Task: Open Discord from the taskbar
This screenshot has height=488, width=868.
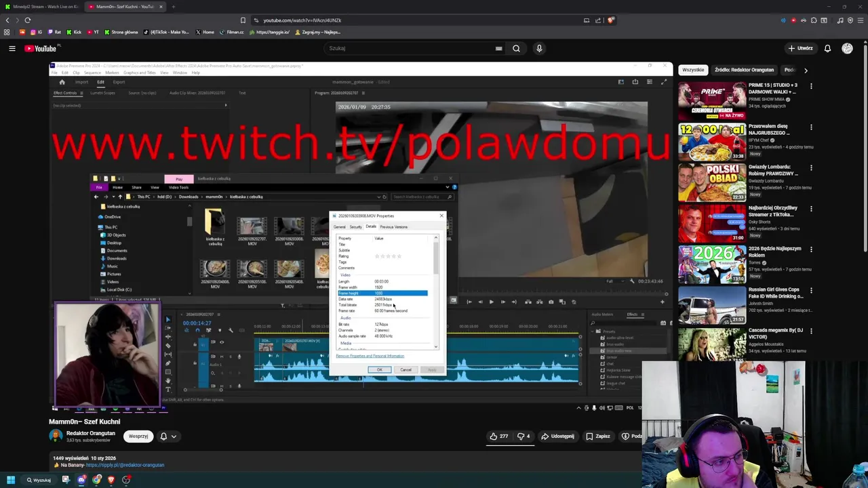Action: (81, 480)
